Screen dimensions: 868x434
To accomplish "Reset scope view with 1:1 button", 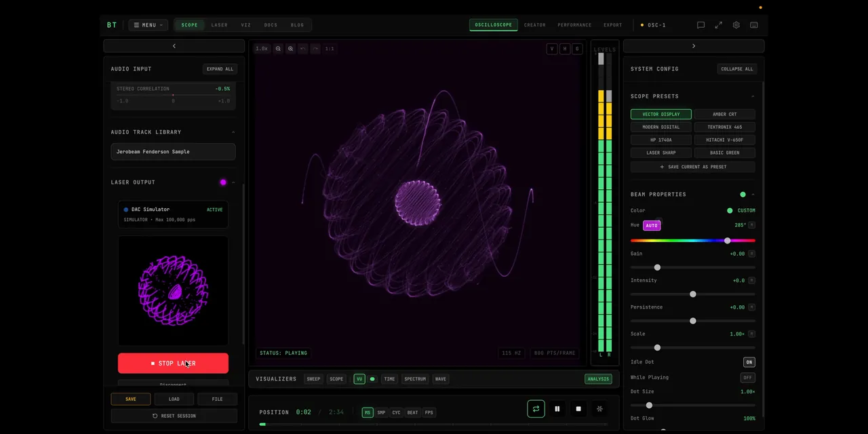I will coord(330,49).
